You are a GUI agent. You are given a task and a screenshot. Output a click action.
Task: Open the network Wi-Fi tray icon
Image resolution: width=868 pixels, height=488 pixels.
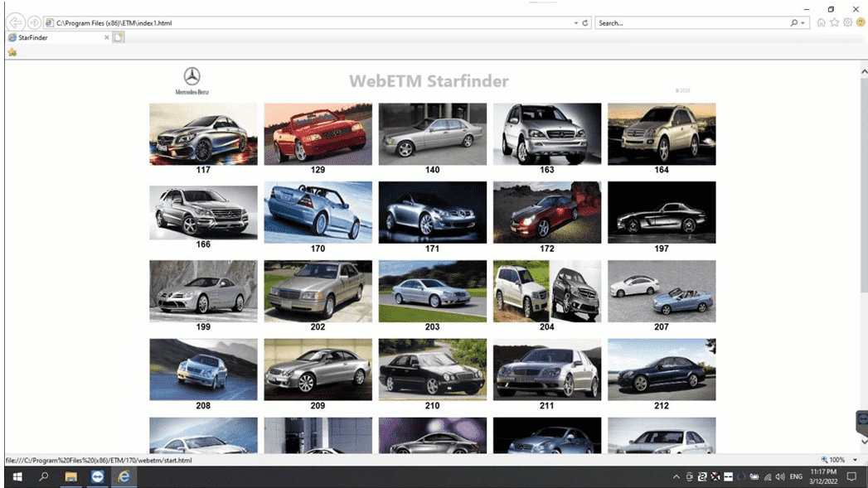[767, 476]
